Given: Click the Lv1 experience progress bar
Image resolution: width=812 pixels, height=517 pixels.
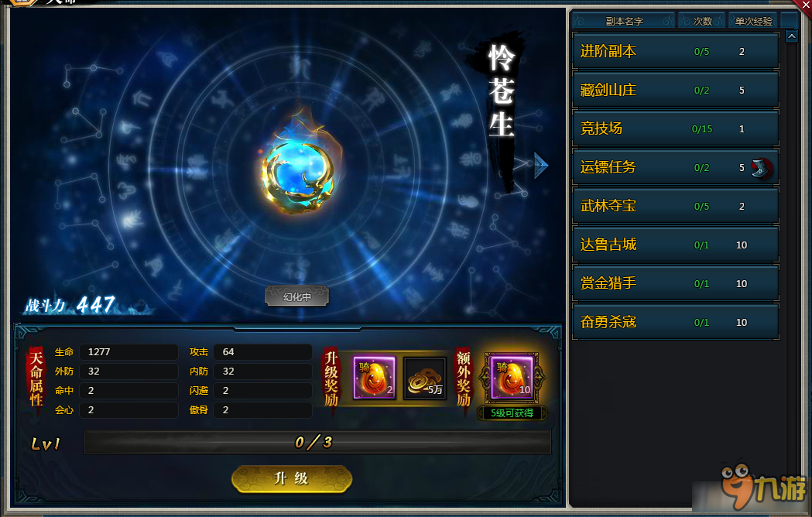Looking at the screenshot, I should 317,442.
